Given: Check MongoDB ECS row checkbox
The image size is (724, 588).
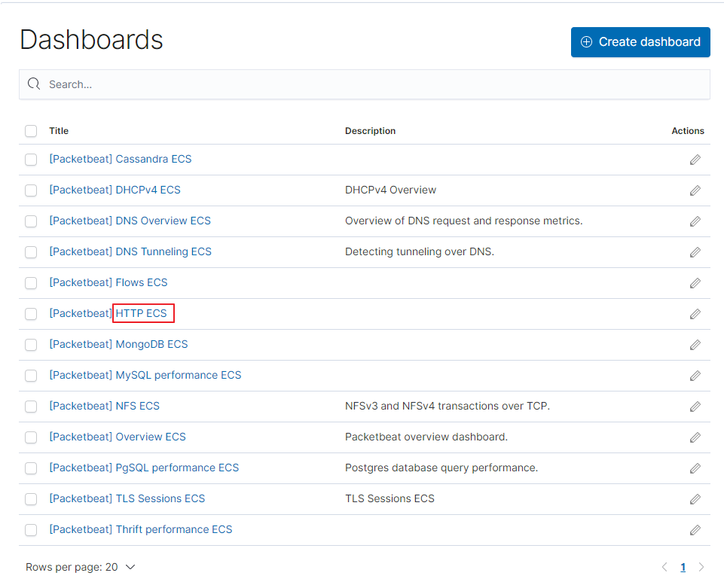Looking at the screenshot, I should (31, 345).
